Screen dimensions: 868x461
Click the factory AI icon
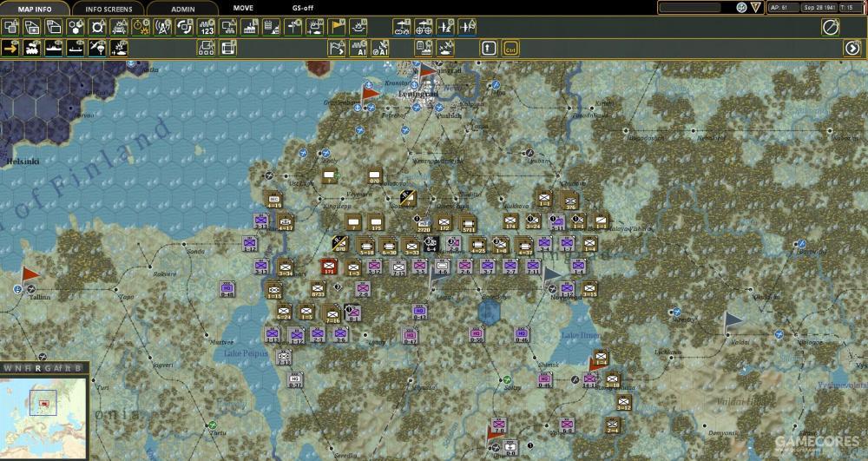pos(358,48)
